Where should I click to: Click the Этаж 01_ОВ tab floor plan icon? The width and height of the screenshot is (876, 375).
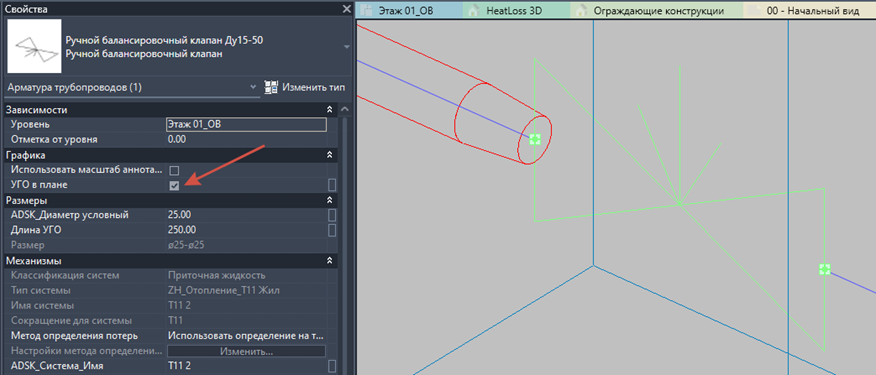pos(367,11)
